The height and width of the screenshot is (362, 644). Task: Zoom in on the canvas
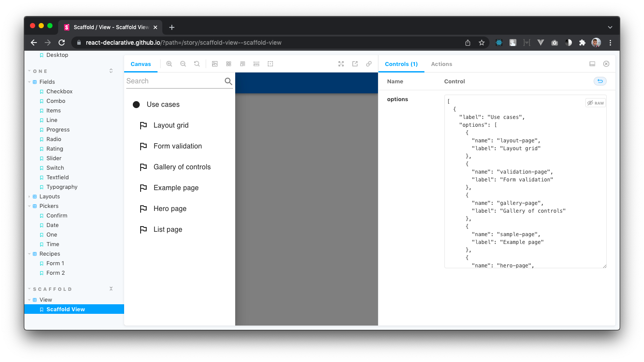(169, 64)
